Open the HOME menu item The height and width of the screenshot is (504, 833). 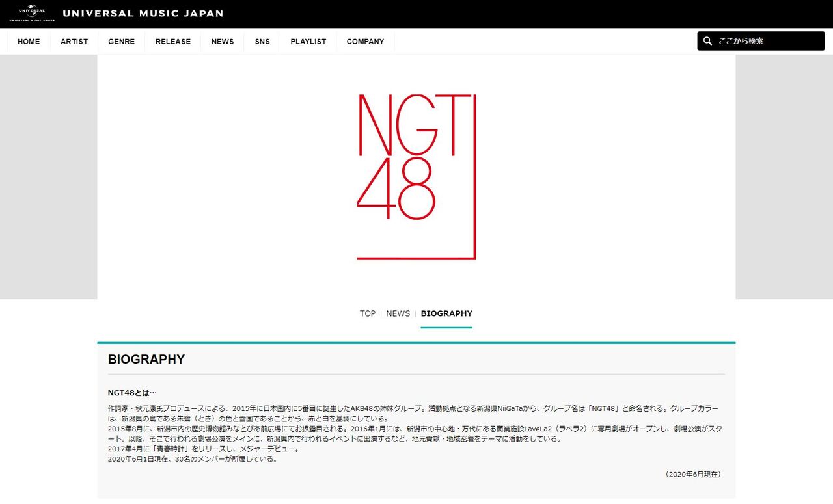pyautogui.click(x=29, y=42)
